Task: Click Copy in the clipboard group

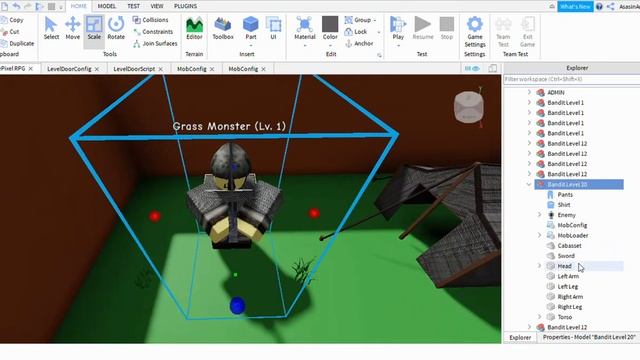Action: [x=12, y=20]
